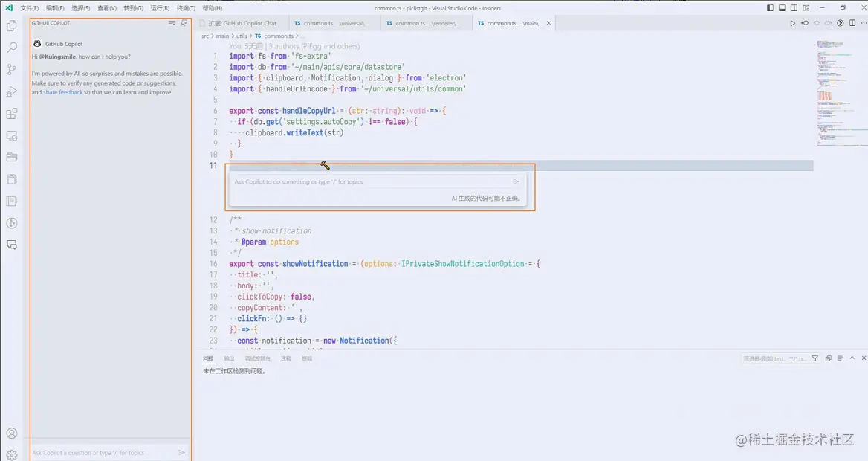Switch to the GitHub Copilot Chat extension tab
Image resolution: width=868 pixels, height=461 pixels.
243,23
